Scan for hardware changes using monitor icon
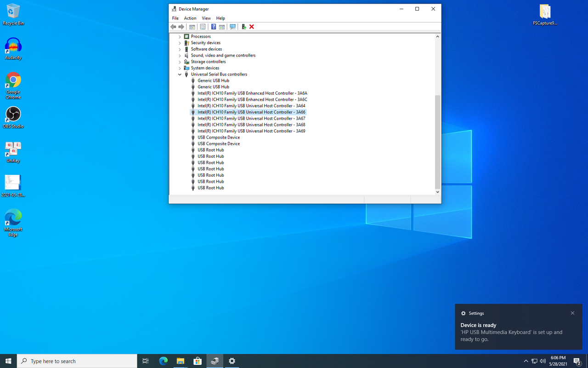This screenshot has width=588, height=368. pos(232,27)
